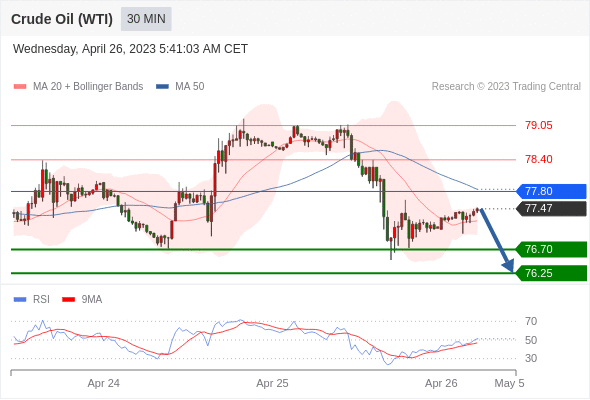Toggle the MA 20 + Bollinger Bands legend label
The image size is (590, 400).
[x=88, y=87]
